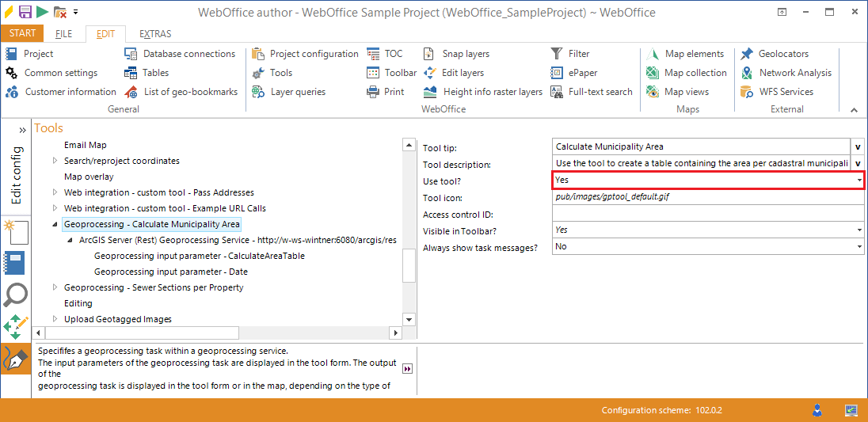Open Map elements
Viewport: 868px width, 422px height.
(685, 54)
